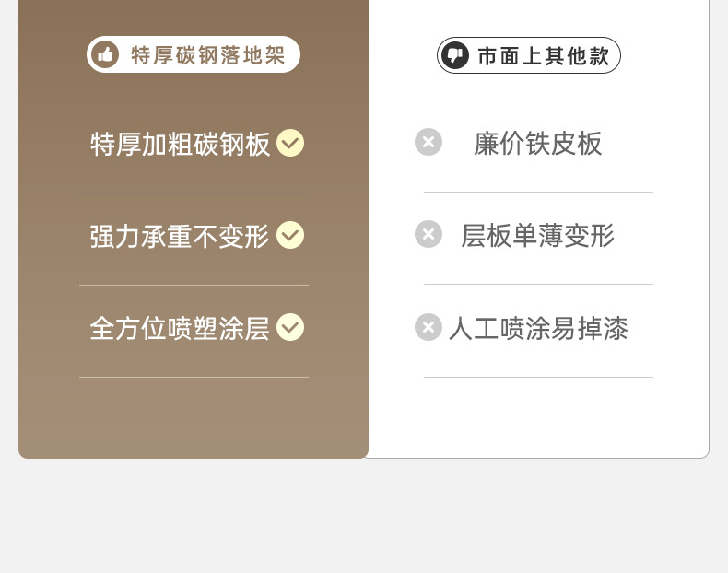
Task: Click the 人工喷涂易掉漆 text
Action: point(538,329)
